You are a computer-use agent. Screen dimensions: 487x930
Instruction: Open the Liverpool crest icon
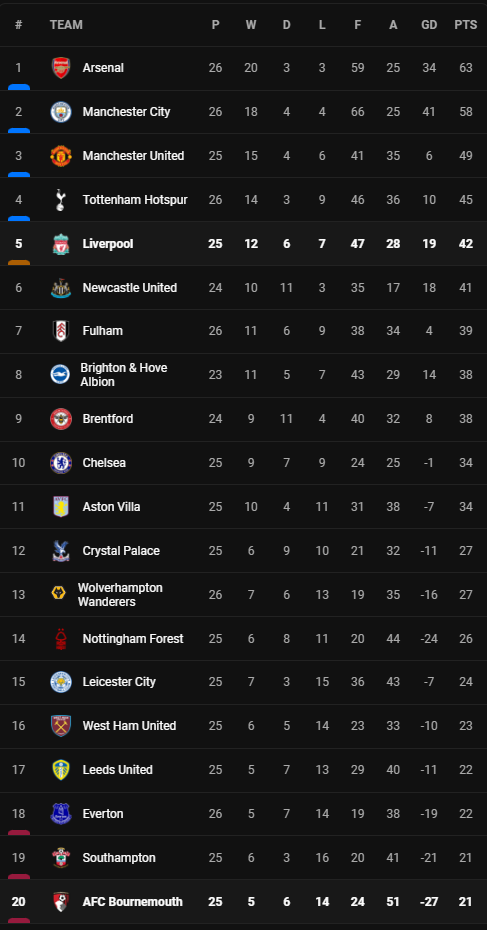(x=61, y=244)
